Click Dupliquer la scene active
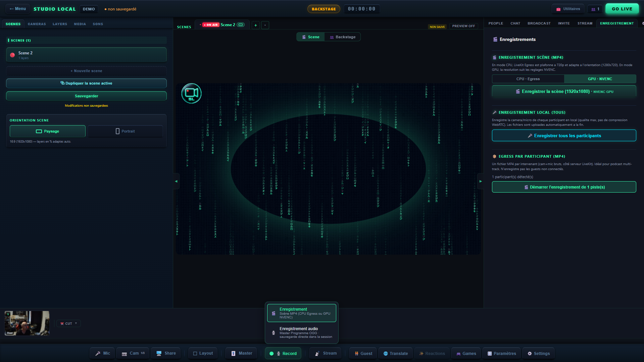 [x=86, y=83]
